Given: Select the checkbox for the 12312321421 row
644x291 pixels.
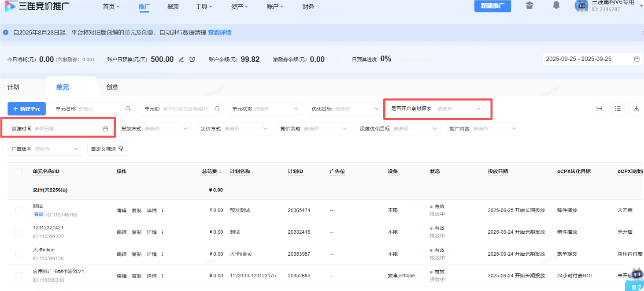Looking at the screenshot, I should pos(19,232).
